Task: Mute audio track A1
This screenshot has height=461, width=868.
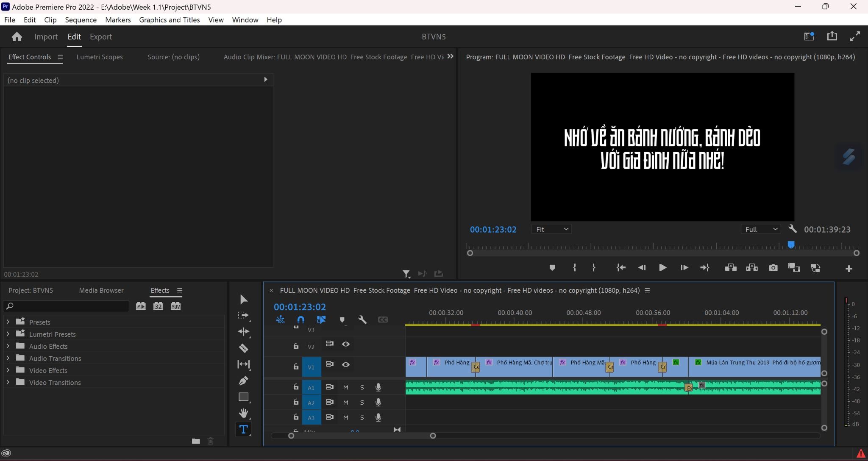Action: coord(346,387)
